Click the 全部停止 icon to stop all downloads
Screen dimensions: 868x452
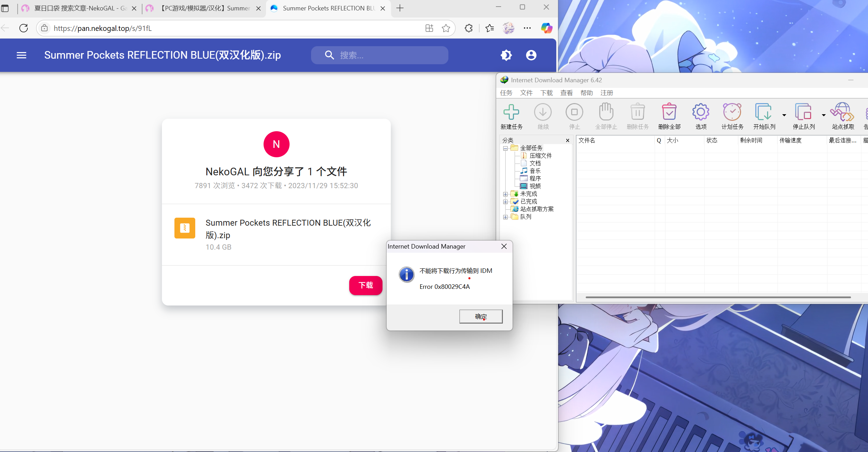(606, 115)
